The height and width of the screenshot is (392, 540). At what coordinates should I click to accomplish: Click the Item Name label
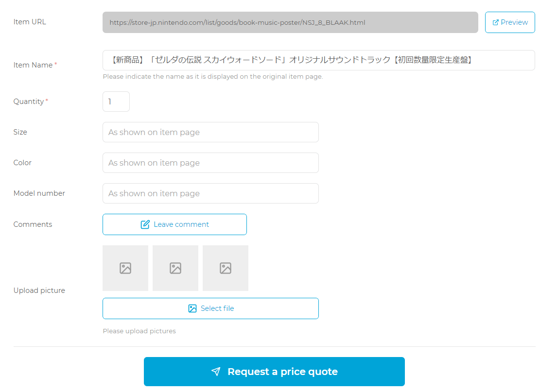(33, 65)
